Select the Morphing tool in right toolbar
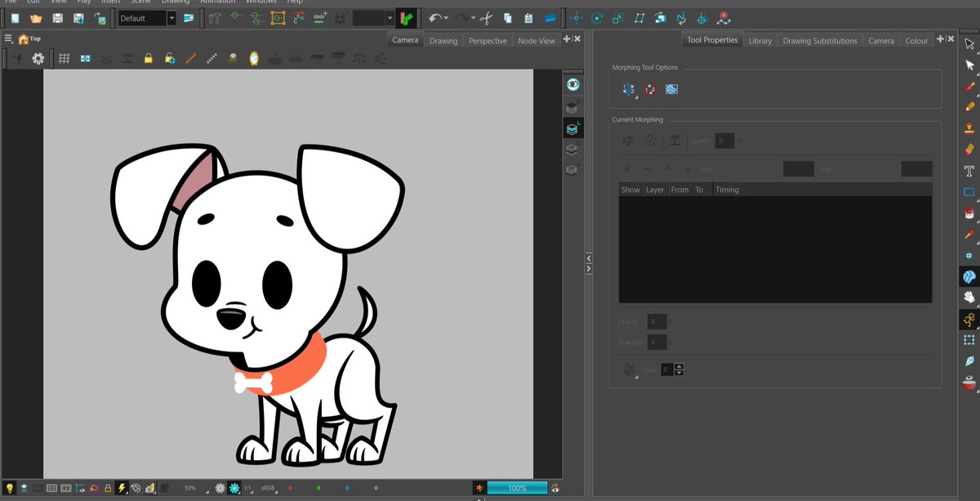 point(969,277)
